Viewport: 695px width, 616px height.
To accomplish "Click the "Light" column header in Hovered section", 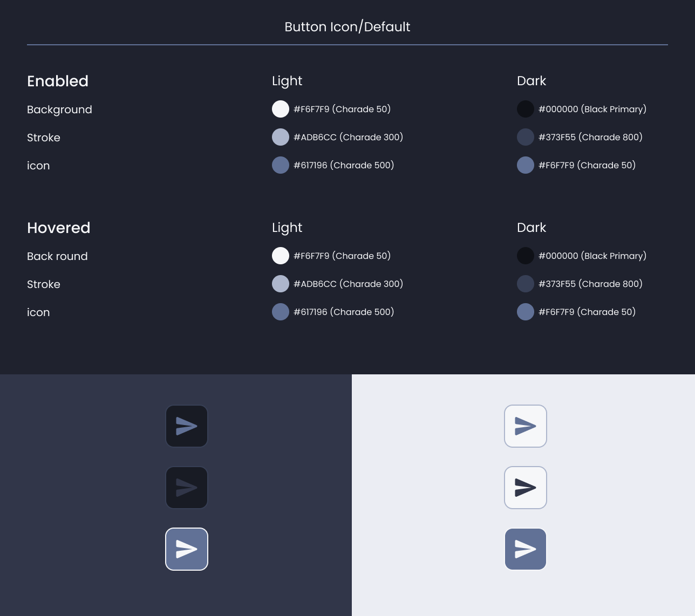I will [287, 228].
